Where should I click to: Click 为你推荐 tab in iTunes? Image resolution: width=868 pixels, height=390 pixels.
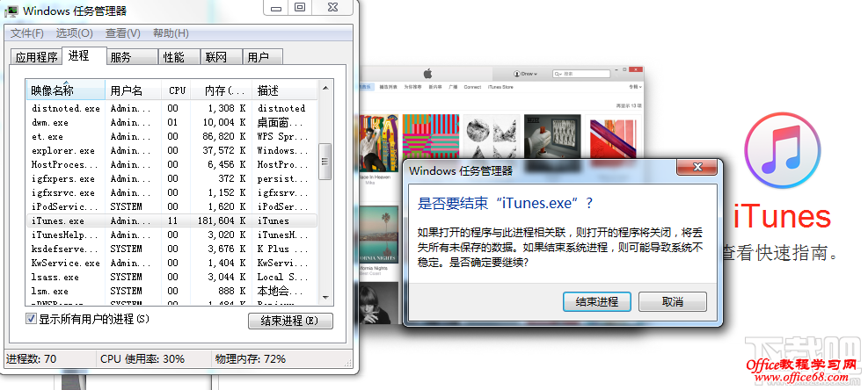click(x=412, y=87)
